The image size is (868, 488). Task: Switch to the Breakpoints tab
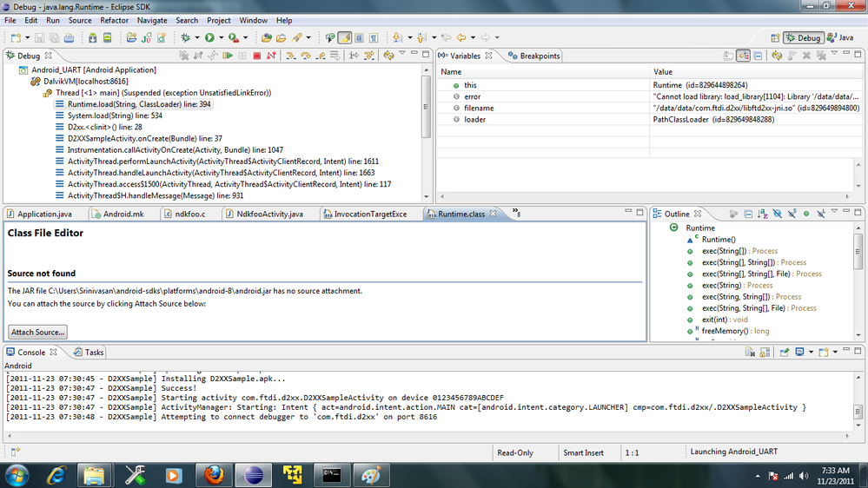pyautogui.click(x=534, y=56)
